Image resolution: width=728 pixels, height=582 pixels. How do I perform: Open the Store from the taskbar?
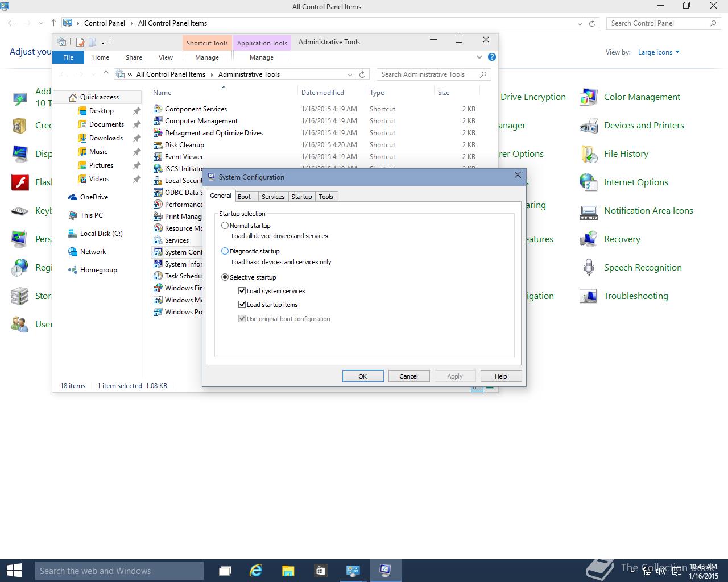click(x=320, y=571)
